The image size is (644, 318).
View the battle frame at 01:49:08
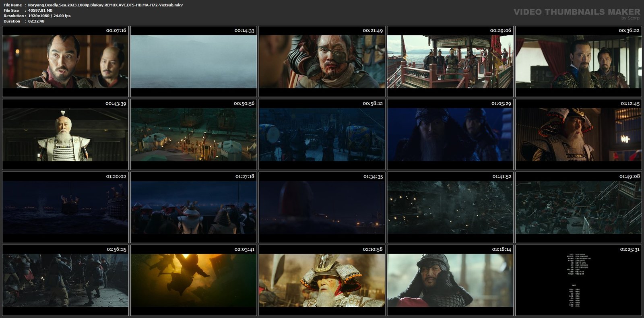coord(579,207)
